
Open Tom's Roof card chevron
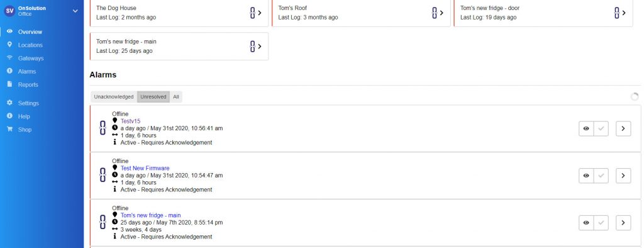[441, 13]
